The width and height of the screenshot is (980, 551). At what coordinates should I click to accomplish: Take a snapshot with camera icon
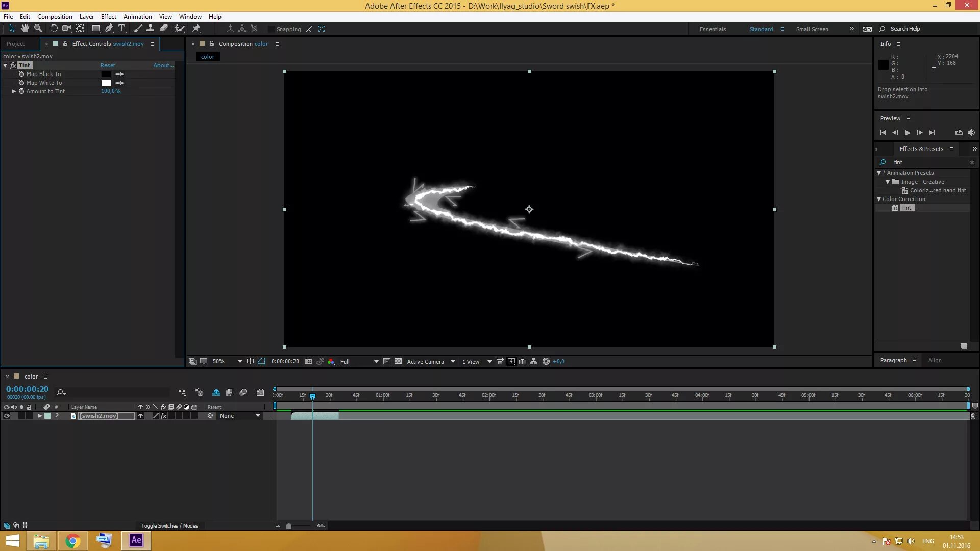point(308,361)
